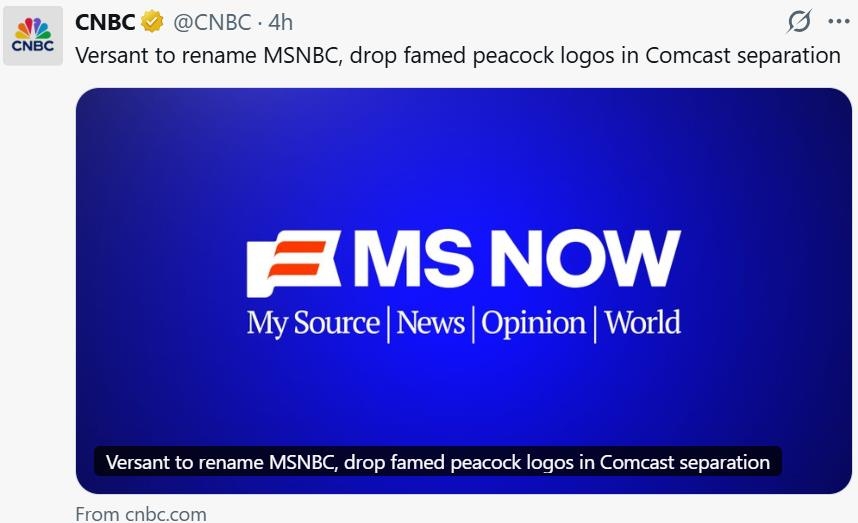Open the three-dot more options menu
The width and height of the screenshot is (858, 523).
point(838,22)
